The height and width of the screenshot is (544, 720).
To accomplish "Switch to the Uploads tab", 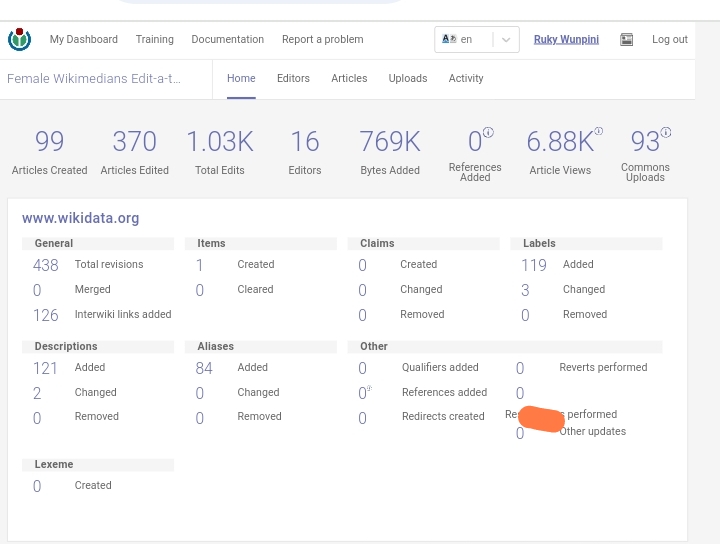I will (x=408, y=79).
